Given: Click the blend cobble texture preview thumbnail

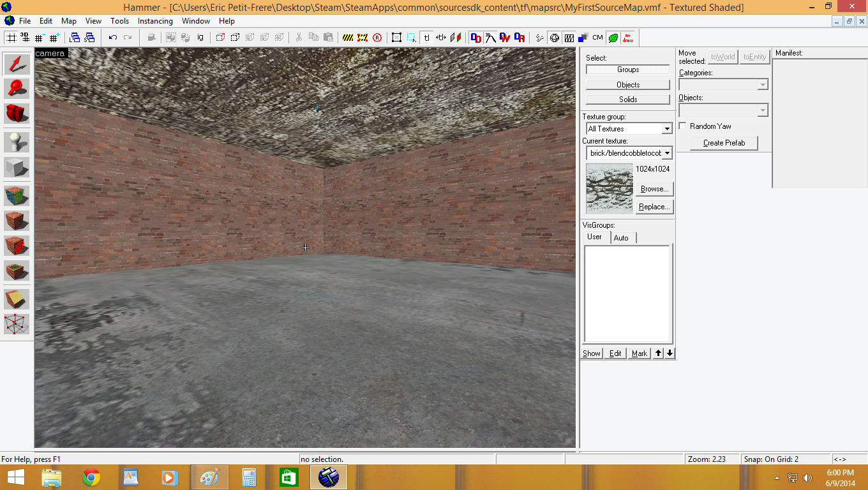Looking at the screenshot, I should [x=609, y=188].
